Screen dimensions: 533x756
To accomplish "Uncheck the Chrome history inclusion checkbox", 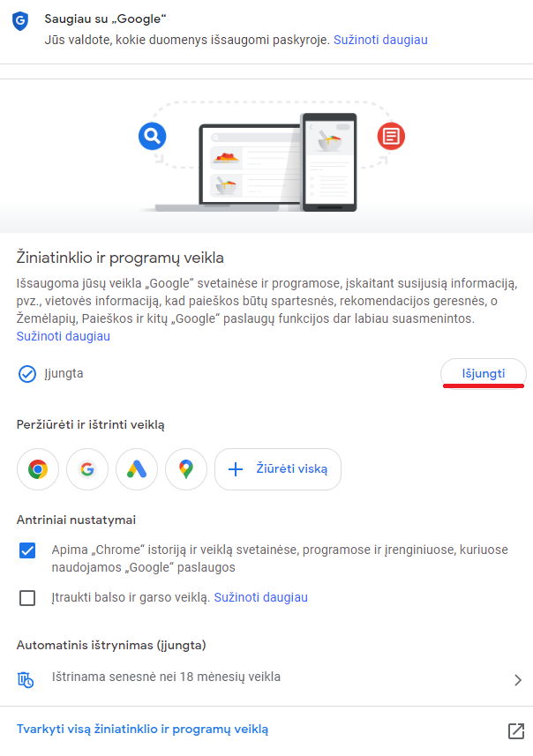I will tap(27, 550).
